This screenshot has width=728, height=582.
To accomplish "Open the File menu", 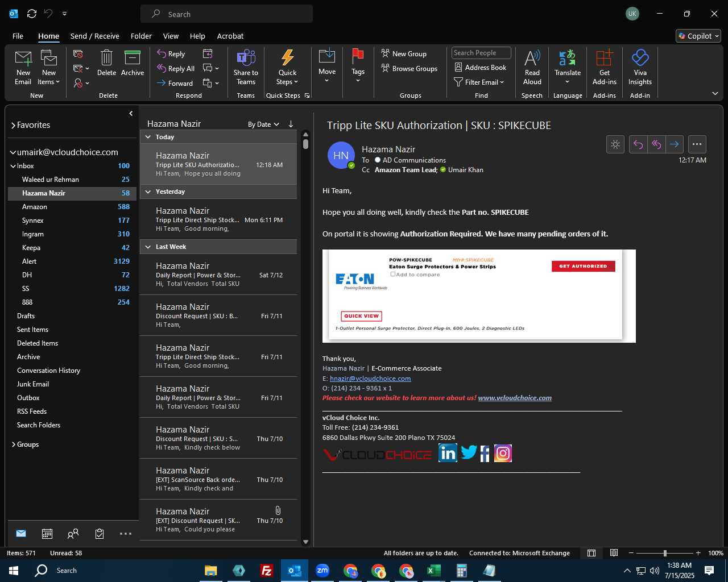I will tap(18, 36).
